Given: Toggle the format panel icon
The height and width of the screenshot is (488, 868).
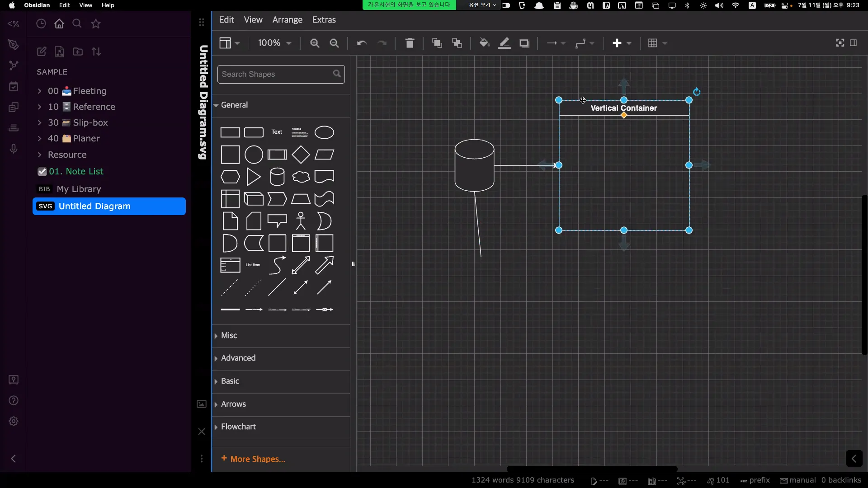Looking at the screenshot, I should 853,43.
